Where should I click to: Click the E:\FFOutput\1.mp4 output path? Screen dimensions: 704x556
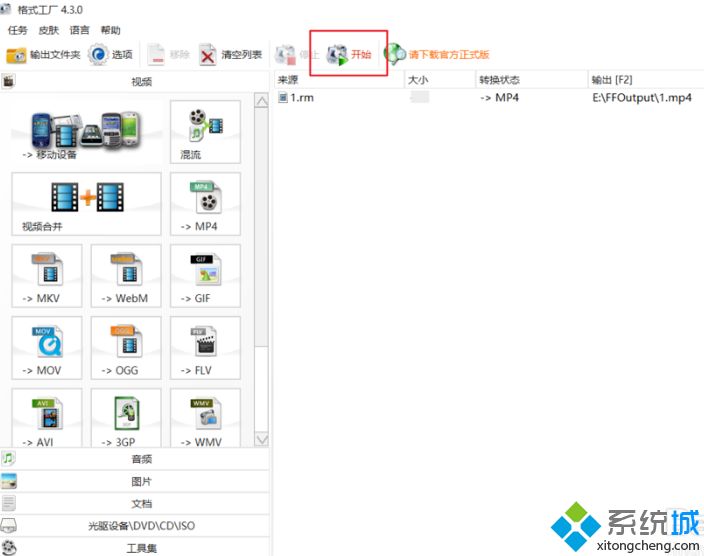642,97
